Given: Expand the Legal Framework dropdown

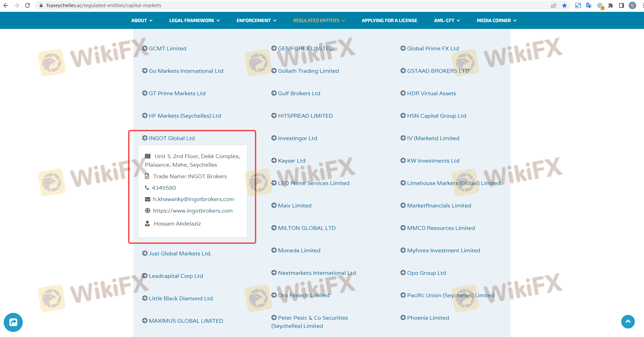Looking at the screenshot, I should pos(194,20).
